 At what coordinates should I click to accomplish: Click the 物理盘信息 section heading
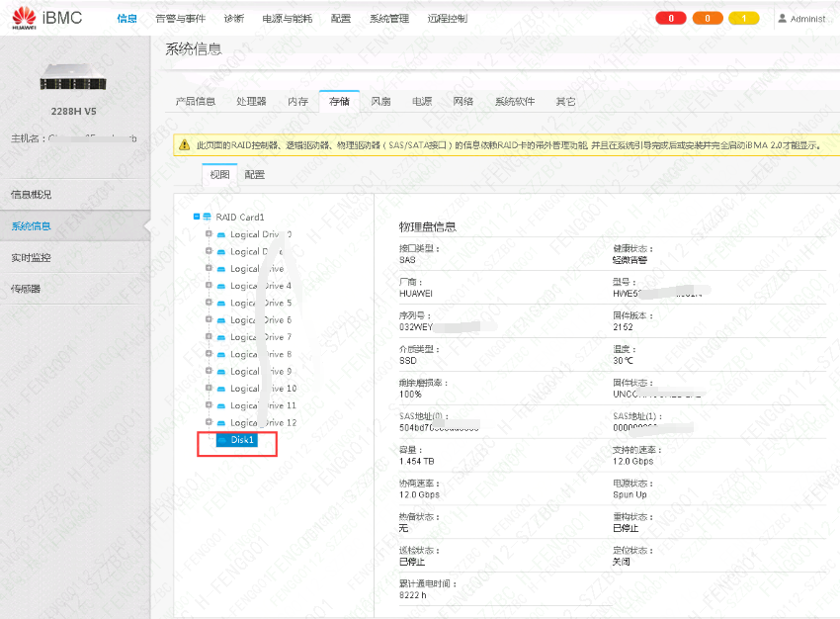click(x=428, y=226)
